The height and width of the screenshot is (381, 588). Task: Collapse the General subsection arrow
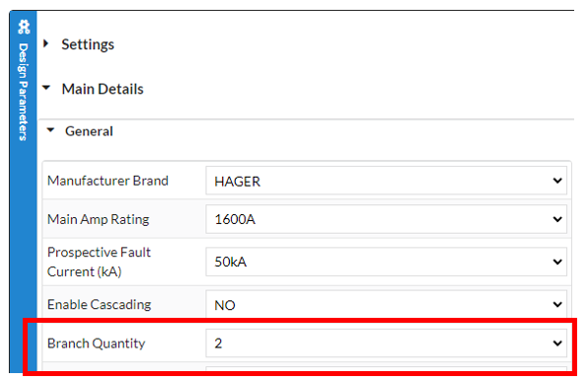(x=50, y=130)
